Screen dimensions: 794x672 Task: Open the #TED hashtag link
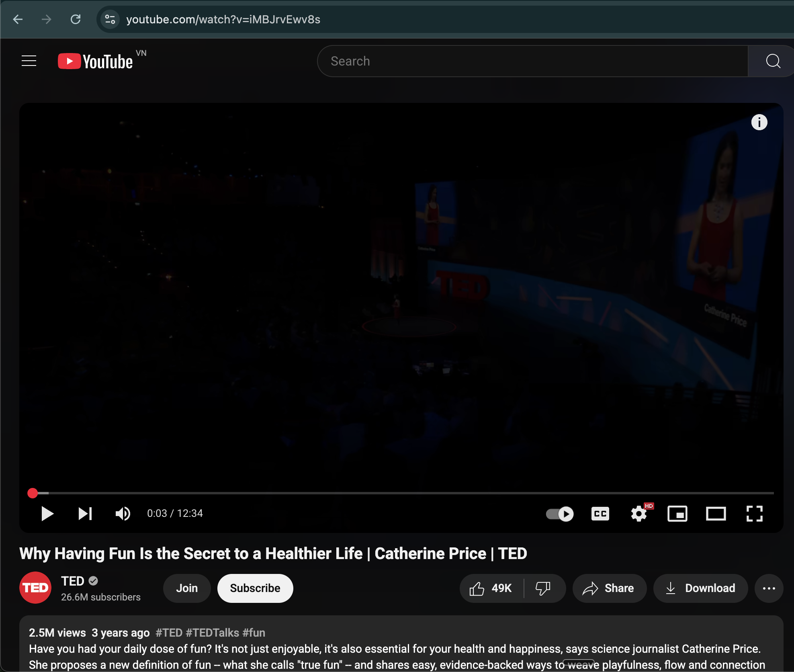pyautogui.click(x=169, y=633)
